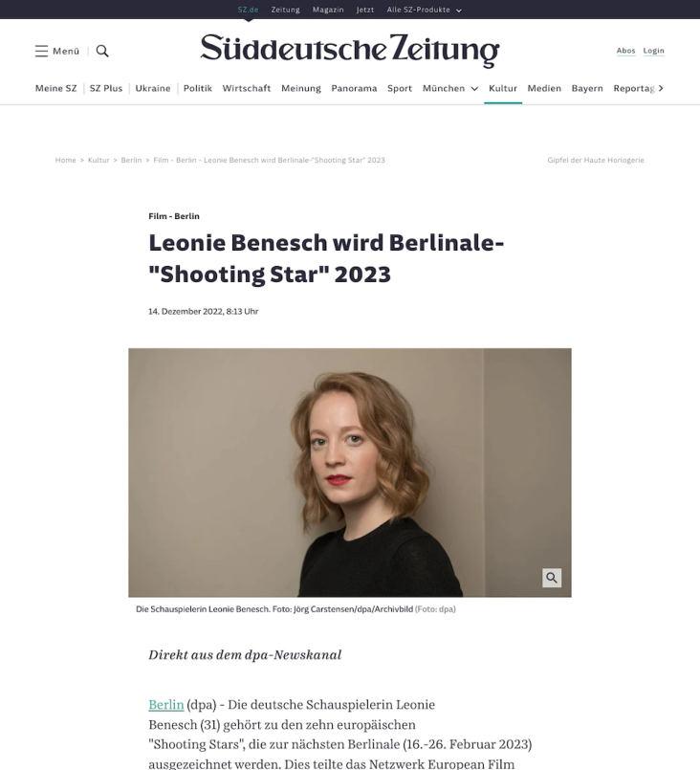
Task: Open the hamburger Menü icon
Action: pos(42,51)
